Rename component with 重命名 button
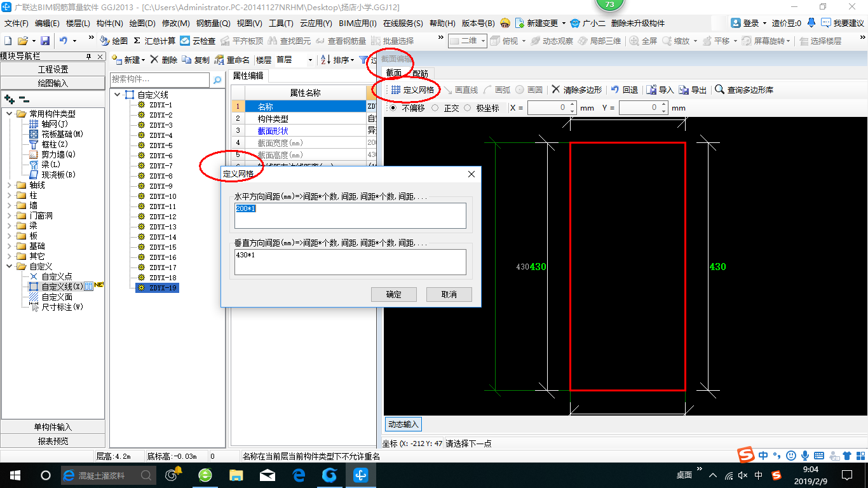The image size is (868, 488). pyautogui.click(x=232, y=60)
